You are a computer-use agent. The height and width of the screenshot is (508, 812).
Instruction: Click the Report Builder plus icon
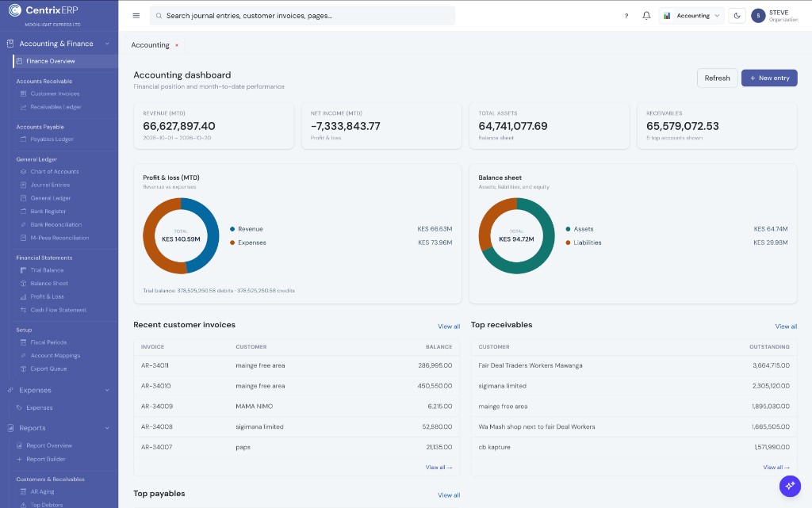click(x=19, y=459)
